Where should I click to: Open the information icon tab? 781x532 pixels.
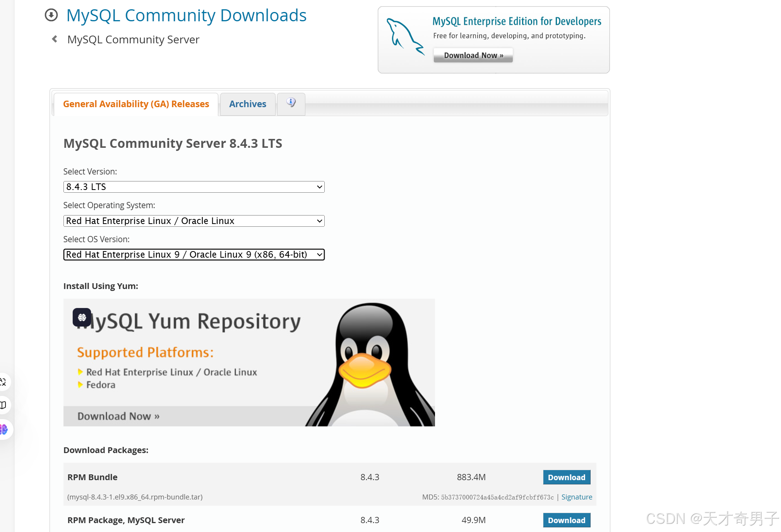point(291,104)
